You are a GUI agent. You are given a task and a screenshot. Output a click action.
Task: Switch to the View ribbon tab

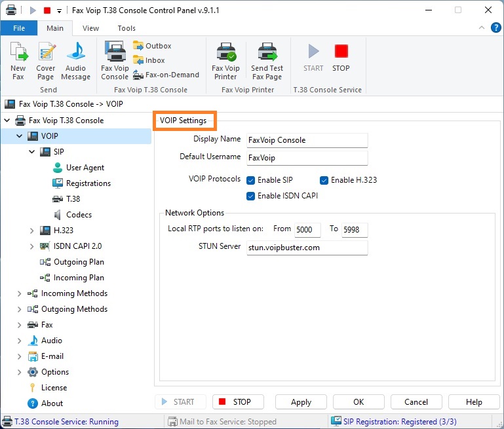[x=90, y=28]
